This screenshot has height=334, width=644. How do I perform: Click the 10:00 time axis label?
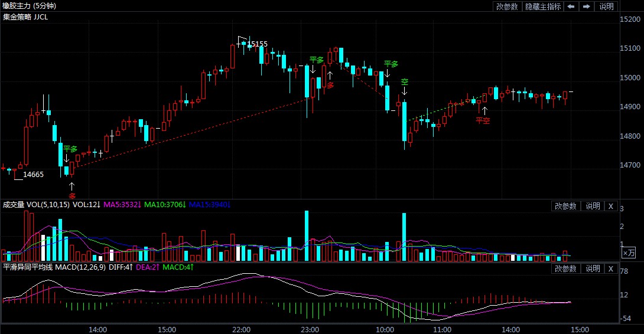(385, 329)
